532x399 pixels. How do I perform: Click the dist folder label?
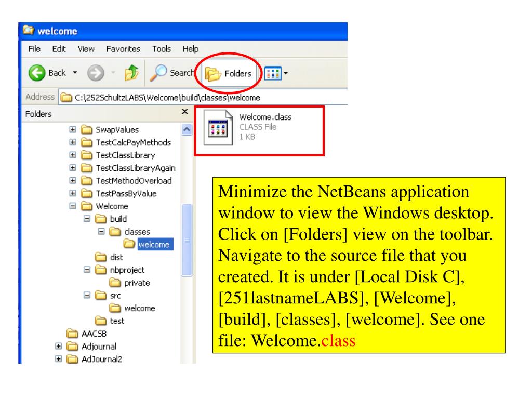116,257
